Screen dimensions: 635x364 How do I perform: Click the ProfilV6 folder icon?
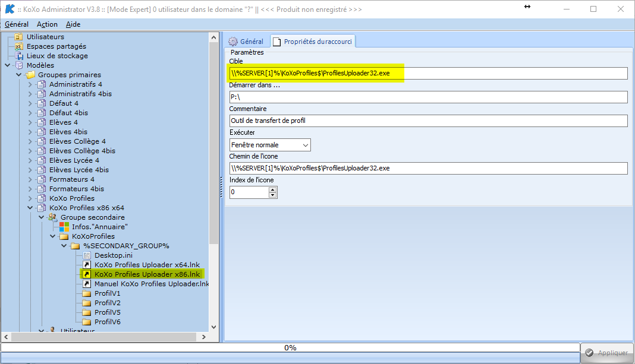(87, 322)
